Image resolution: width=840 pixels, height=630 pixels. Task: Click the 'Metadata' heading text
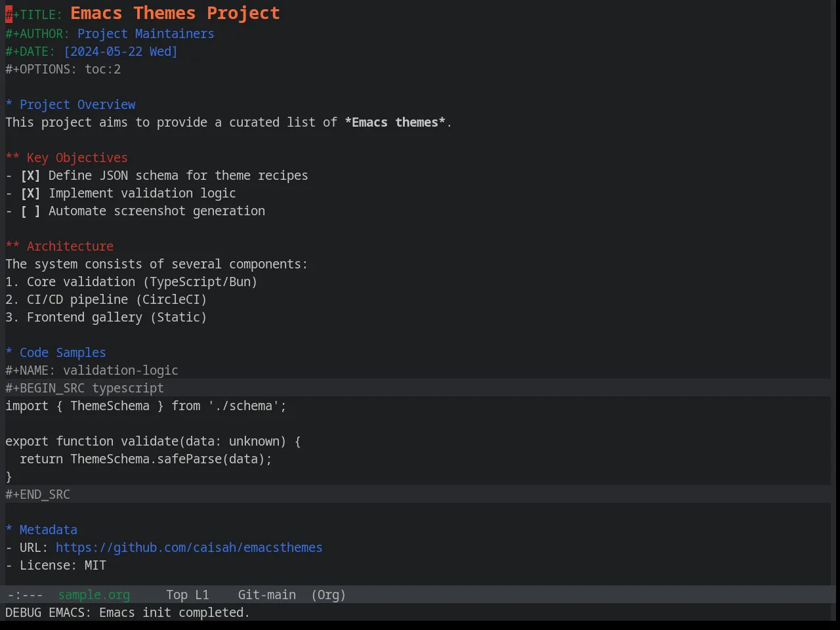click(49, 530)
